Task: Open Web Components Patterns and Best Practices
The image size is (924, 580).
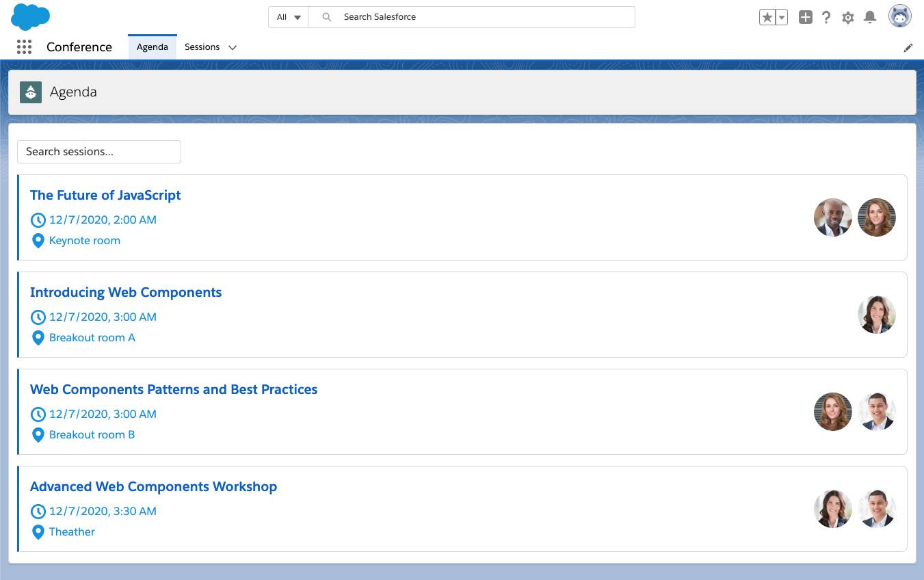Action: 174,389
